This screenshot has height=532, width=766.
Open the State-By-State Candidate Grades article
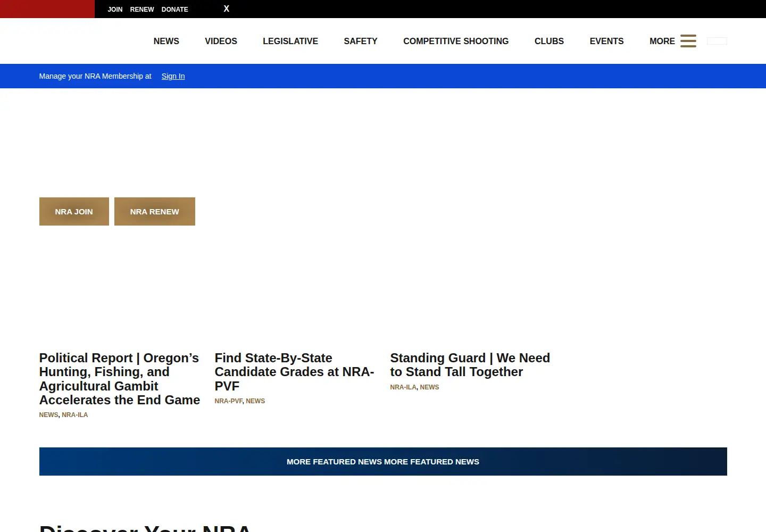[294, 372]
